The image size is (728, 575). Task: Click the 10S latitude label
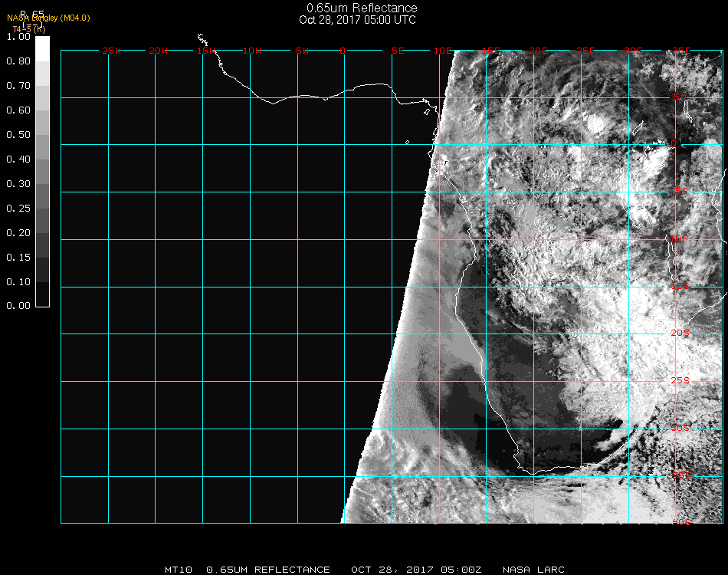(x=679, y=238)
